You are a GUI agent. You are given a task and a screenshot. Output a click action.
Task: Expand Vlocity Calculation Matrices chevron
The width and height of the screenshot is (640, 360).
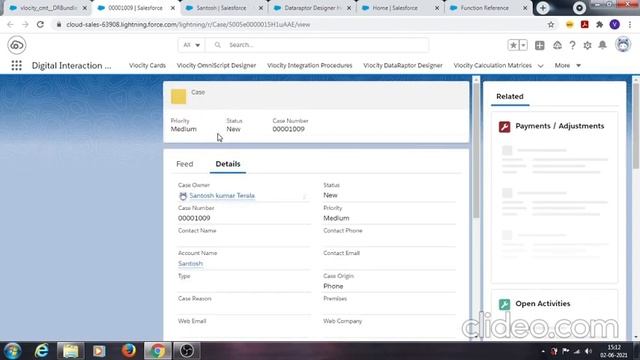tap(540, 66)
